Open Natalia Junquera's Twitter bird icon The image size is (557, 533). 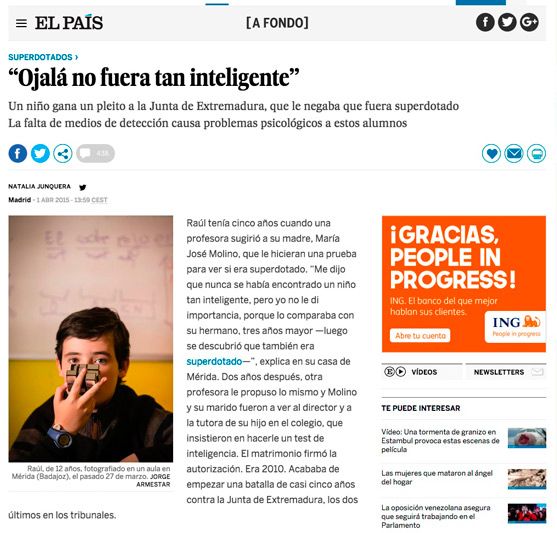82,187
